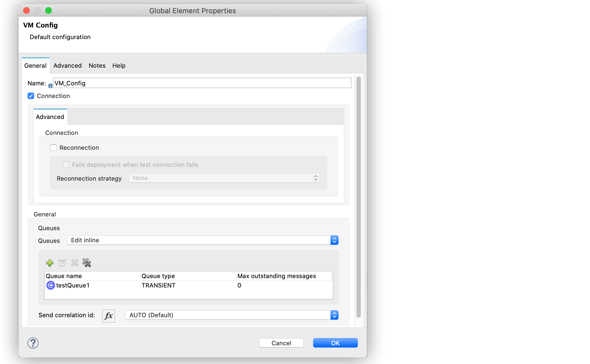Edit the selected queue entry

(62, 263)
